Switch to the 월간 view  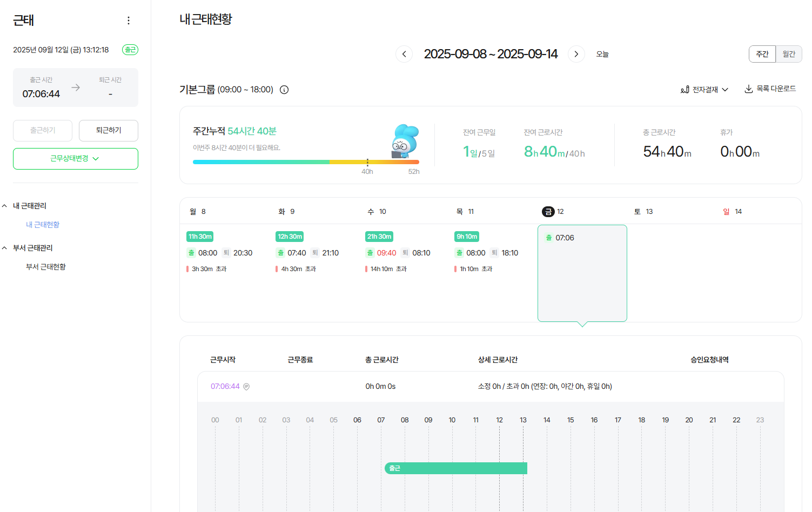(789, 54)
